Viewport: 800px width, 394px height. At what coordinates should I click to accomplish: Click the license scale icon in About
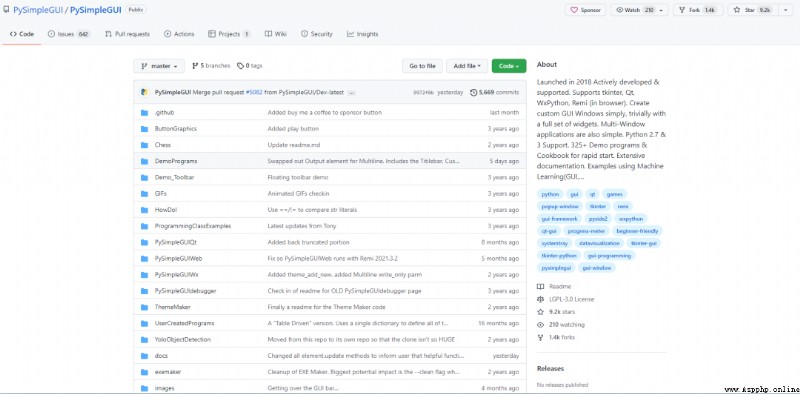pos(540,299)
